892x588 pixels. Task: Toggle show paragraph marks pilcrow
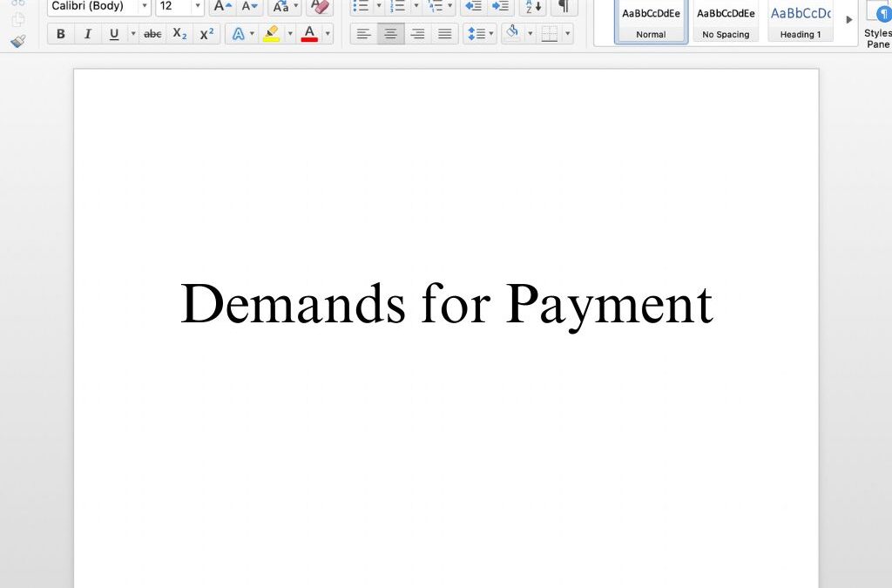click(564, 7)
